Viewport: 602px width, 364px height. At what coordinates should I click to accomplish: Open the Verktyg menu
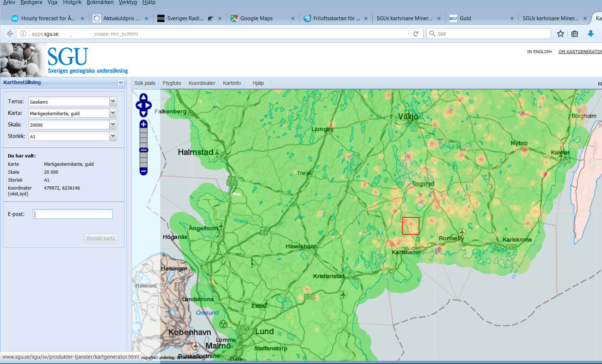coord(128,3)
